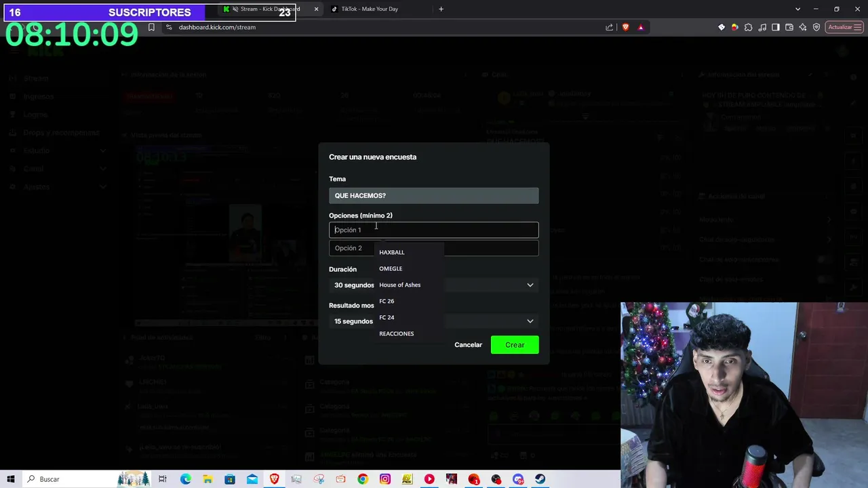Click the Tema field containing QUE HACEMOS?
The height and width of the screenshot is (488, 868).
coord(434,196)
